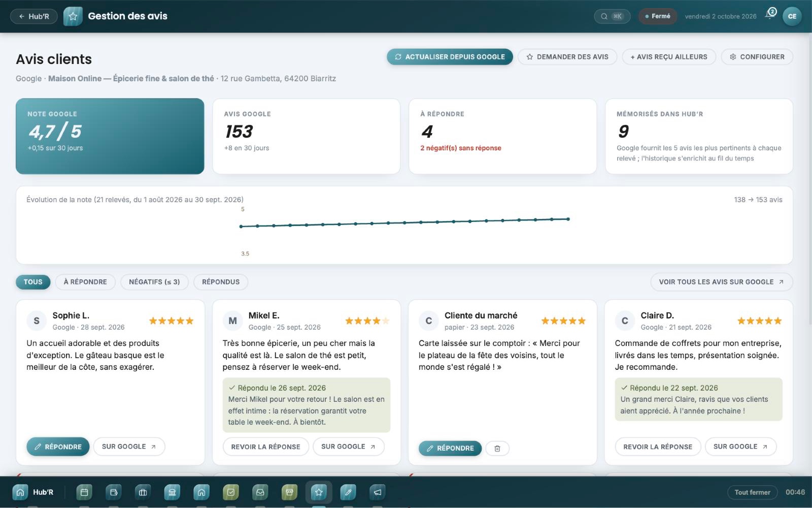
Task: Open the briefcase app in the dock
Action: click(x=143, y=492)
